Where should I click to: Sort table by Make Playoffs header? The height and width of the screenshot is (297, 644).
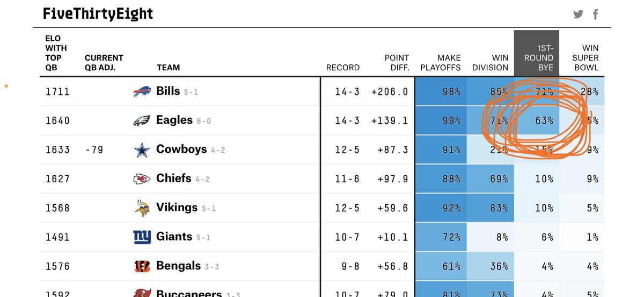(440, 63)
